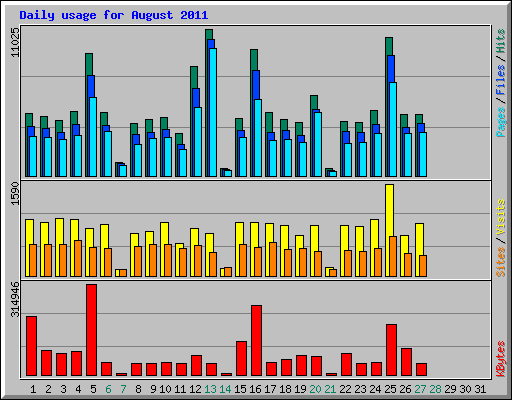Click day 29 on the x-axis
Viewport: 512px width, 400px height.
tap(450, 389)
